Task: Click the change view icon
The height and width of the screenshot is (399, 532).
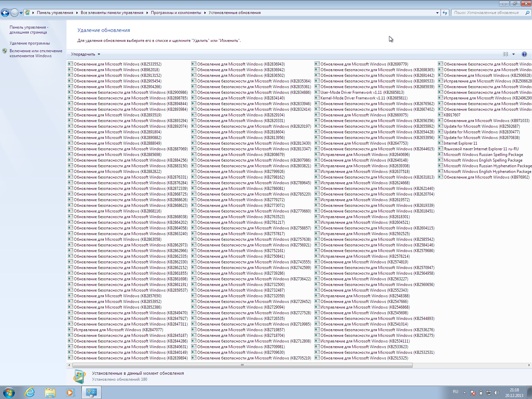Action: (x=506, y=54)
